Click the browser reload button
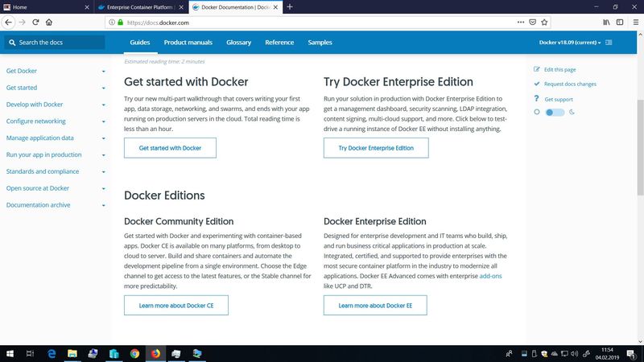This screenshot has width=644, height=362. (x=35, y=23)
